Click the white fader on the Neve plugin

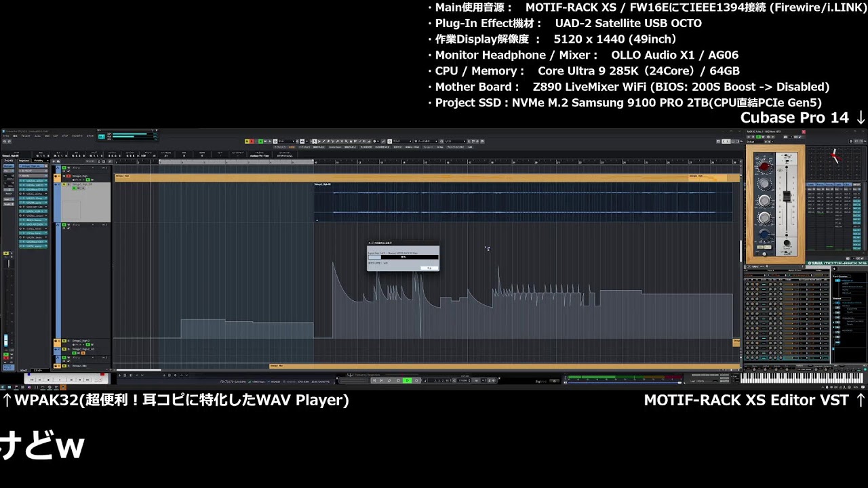coord(787,196)
